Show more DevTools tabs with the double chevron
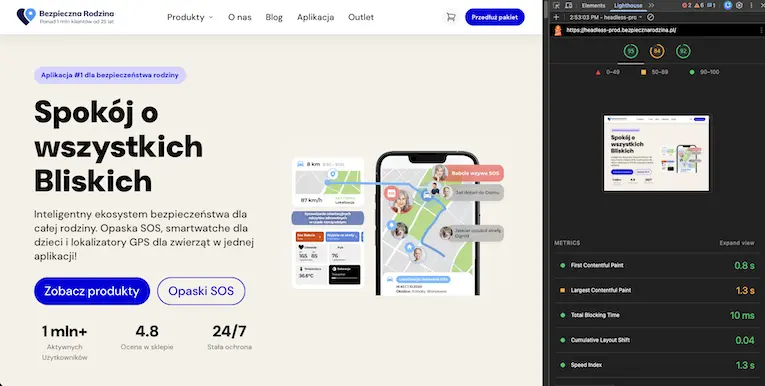Screen dimensions: 765x386 (x=651, y=5)
